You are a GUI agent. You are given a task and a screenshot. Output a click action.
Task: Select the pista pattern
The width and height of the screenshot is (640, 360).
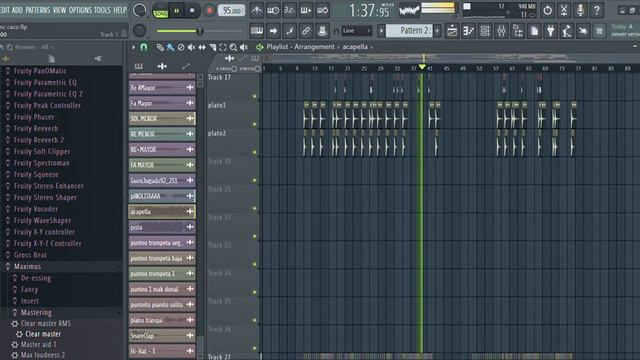point(162,227)
